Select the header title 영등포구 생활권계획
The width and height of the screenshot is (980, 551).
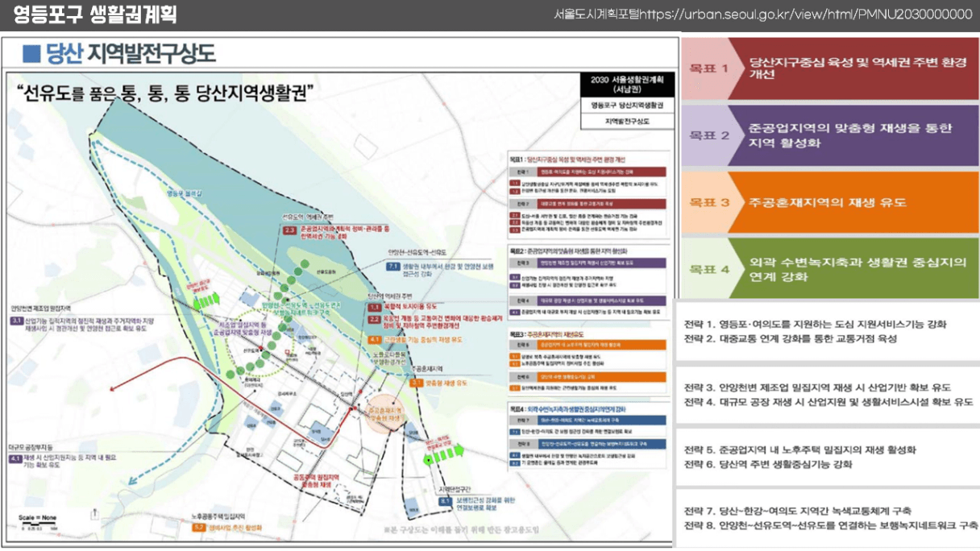95,14
